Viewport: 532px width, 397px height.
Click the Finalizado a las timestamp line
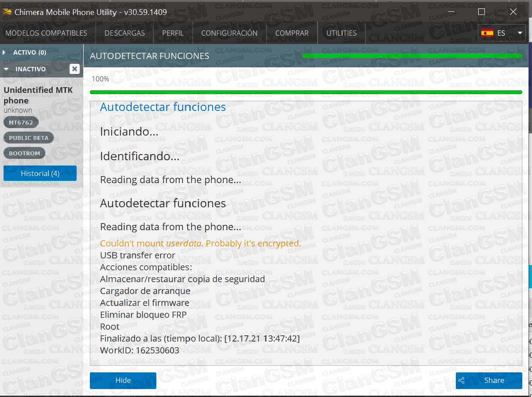tap(200, 338)
